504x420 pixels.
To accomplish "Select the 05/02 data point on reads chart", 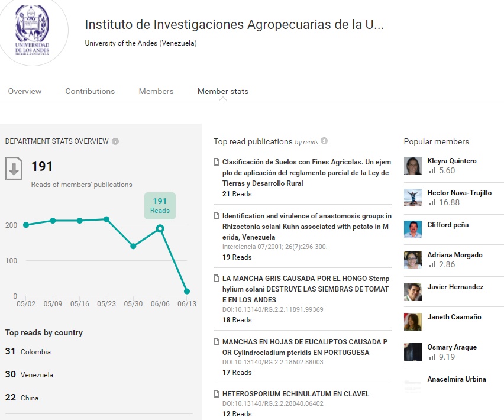I will coord(26,225).
